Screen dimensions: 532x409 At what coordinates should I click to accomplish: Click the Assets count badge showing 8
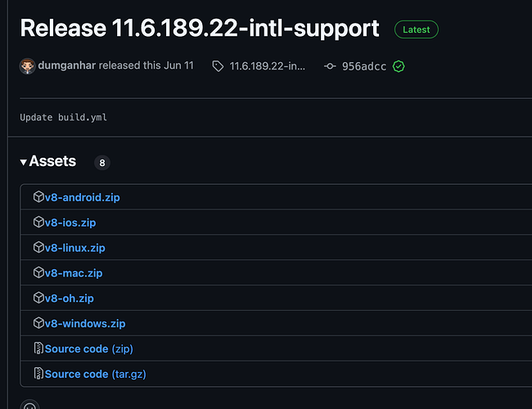[x=102, y=163]
